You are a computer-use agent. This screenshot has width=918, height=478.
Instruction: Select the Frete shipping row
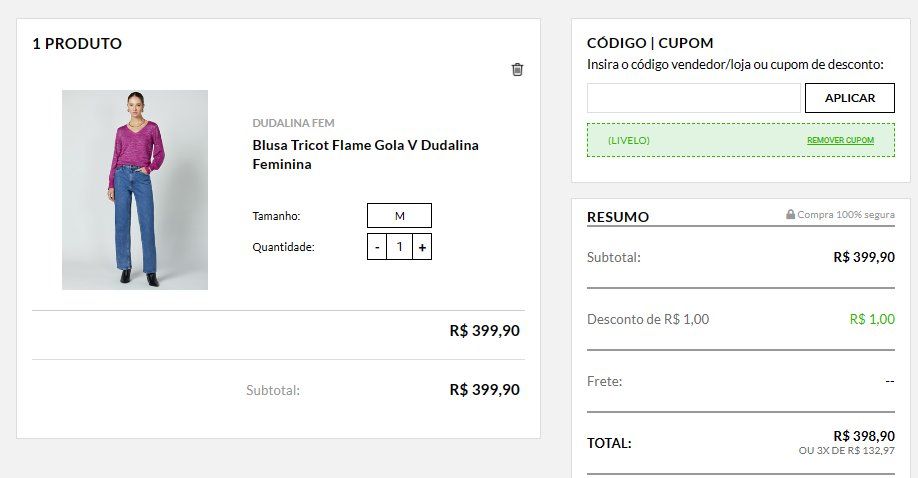[741, 381]
